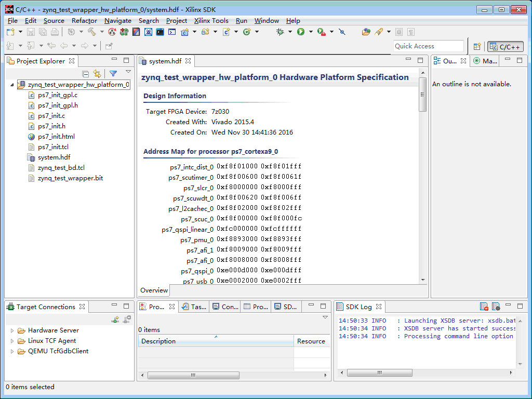Click the editor vertical scrollbar thumb

(422, 95)
